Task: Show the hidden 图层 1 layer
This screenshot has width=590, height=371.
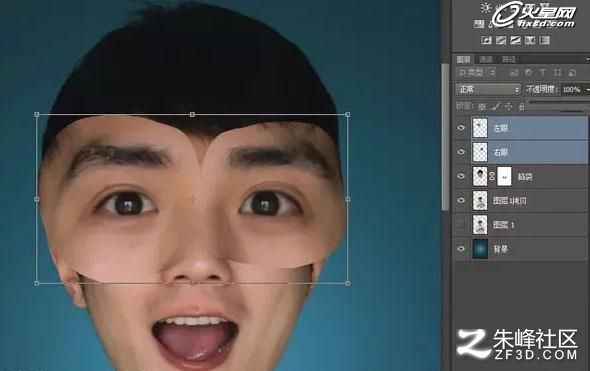Action: [461, 225]
